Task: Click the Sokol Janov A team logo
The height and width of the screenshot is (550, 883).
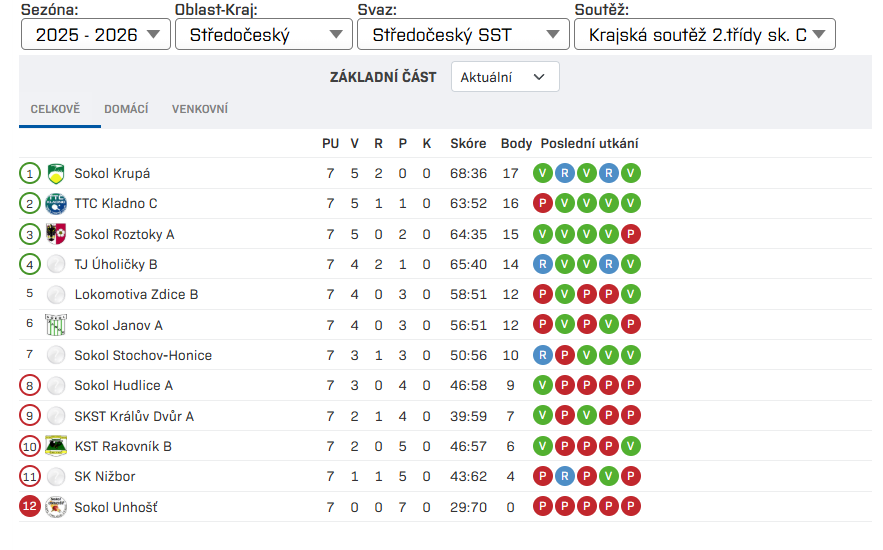Action: [56, 325]
